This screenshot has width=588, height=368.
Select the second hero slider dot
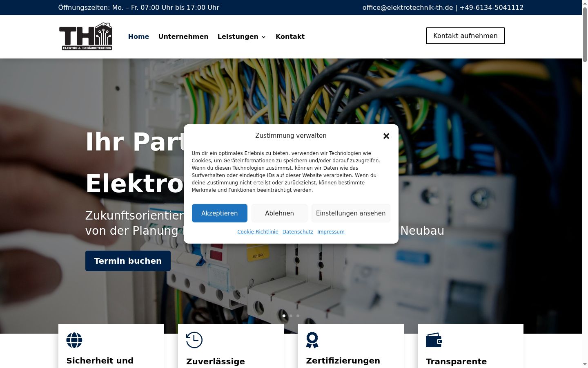point(291,316)
